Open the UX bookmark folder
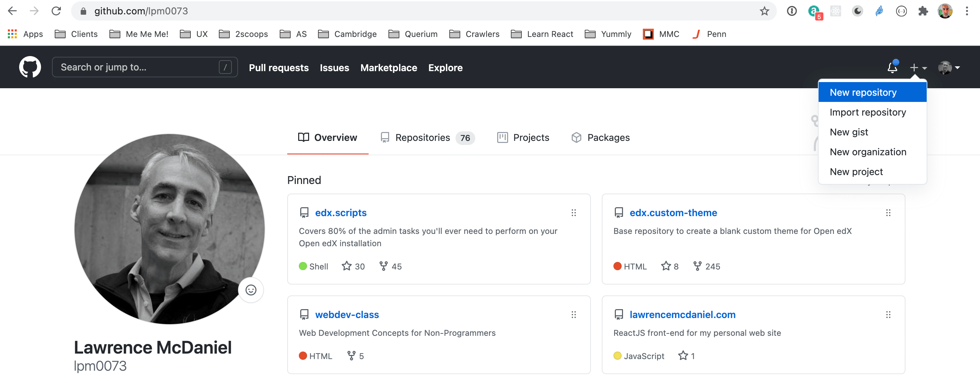The image size is (980, 383). (194, 34)
